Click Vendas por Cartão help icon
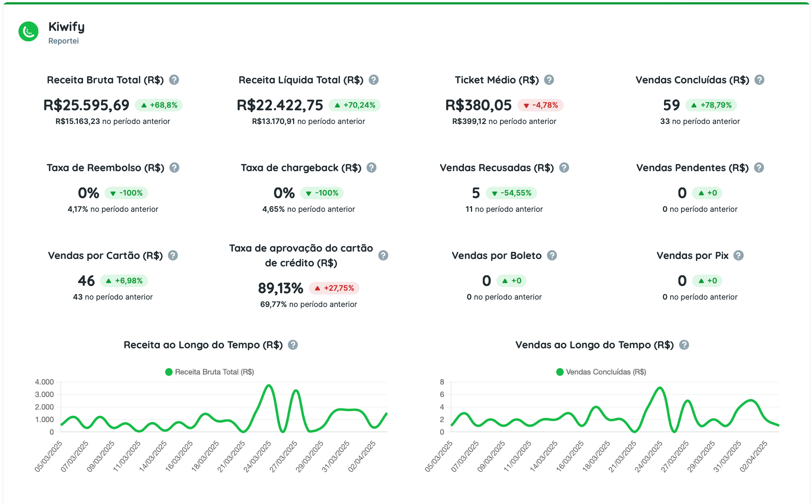 coord(173,255)
